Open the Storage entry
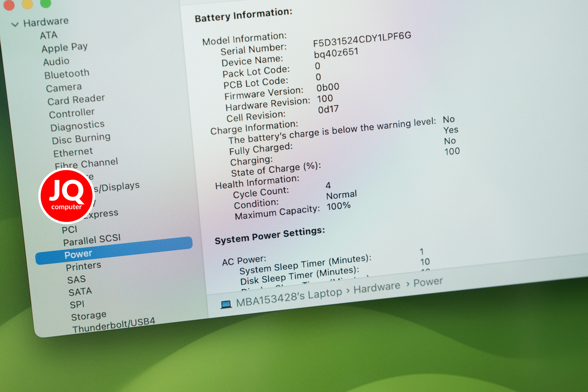 point(89,316)
